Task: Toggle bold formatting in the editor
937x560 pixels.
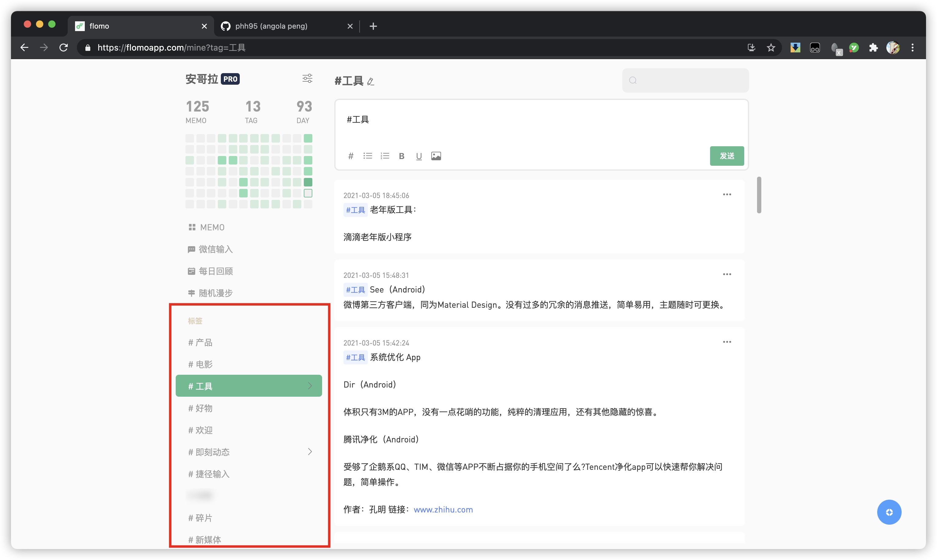Action: (401, 156)
